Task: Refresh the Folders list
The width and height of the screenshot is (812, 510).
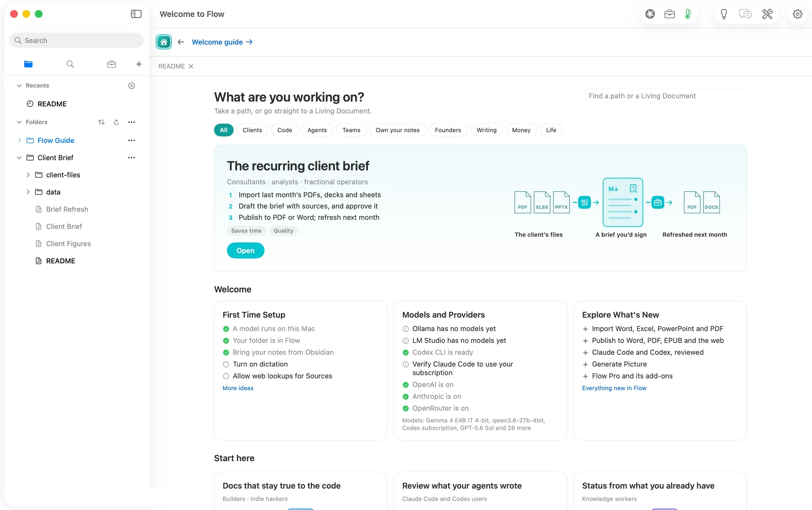Action: click(x=116, y=122)
